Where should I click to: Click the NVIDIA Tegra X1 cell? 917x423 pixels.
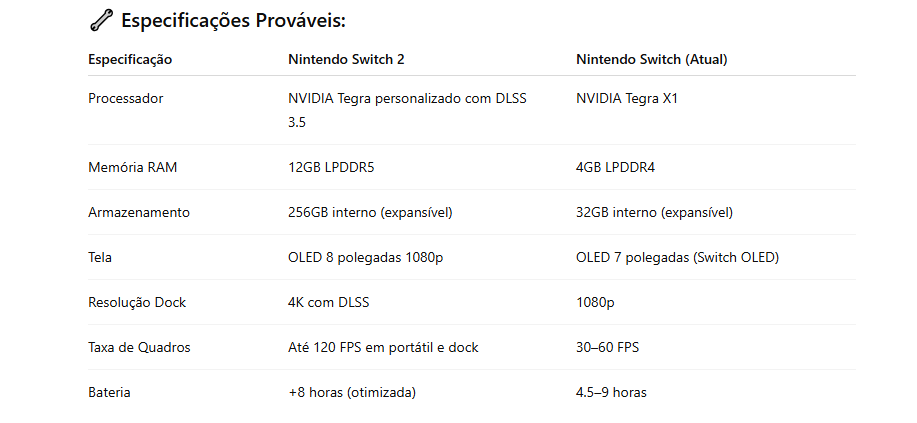point(626,98)
